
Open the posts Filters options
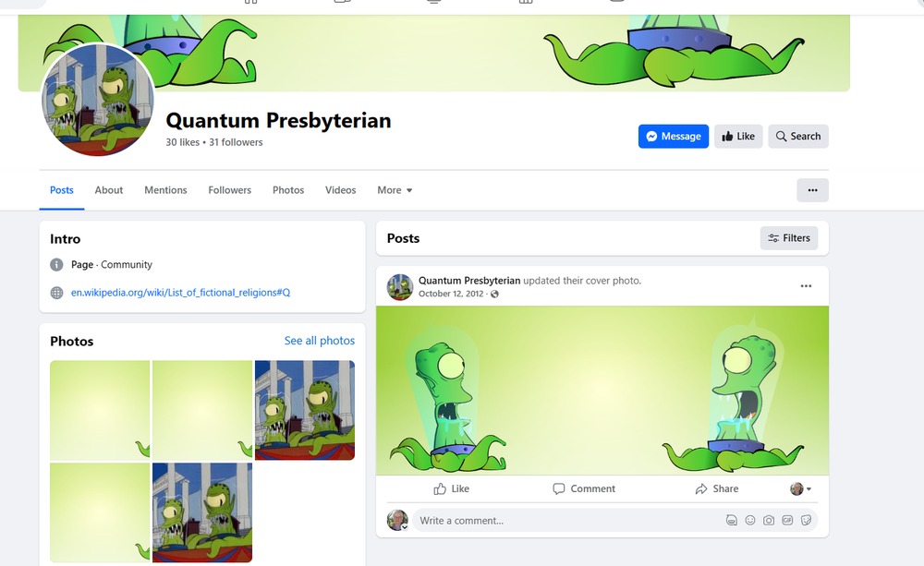click(788, 238)
